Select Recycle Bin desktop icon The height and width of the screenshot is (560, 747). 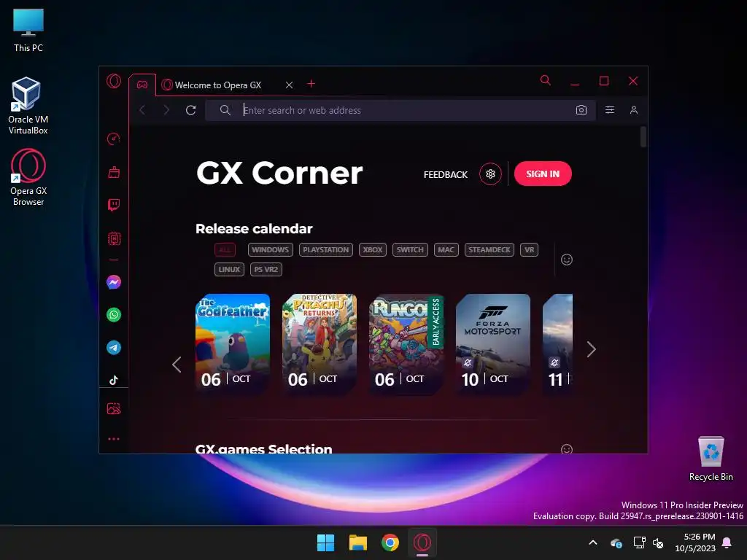pyautogui.click(x=711, y=459)
